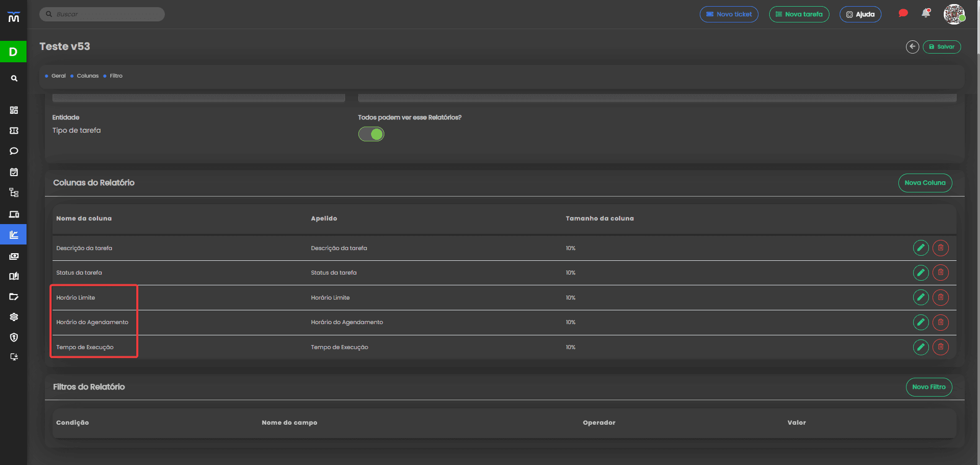This screenshot has width=980, height=465.
Task: Jump to the Filtro section tab
Action: [x=116, y=76]
